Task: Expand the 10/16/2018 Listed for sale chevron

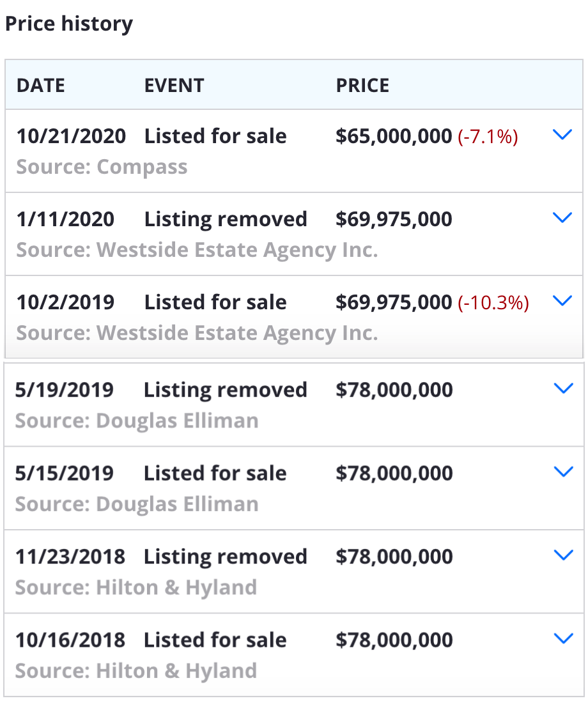Action: [563, 638]
